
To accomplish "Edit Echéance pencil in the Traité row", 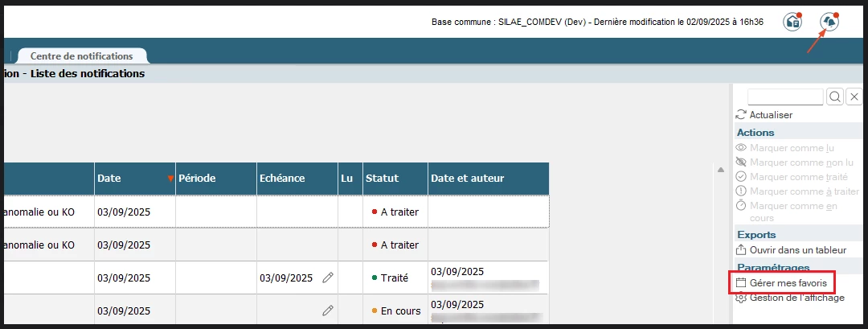I will [328, 278].
